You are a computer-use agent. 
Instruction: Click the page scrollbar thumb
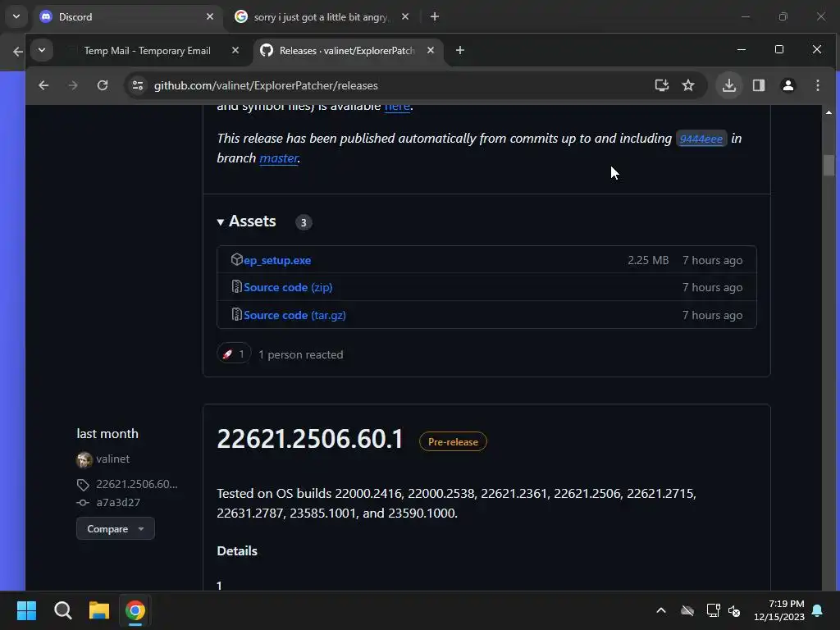[x=829, y=165]
